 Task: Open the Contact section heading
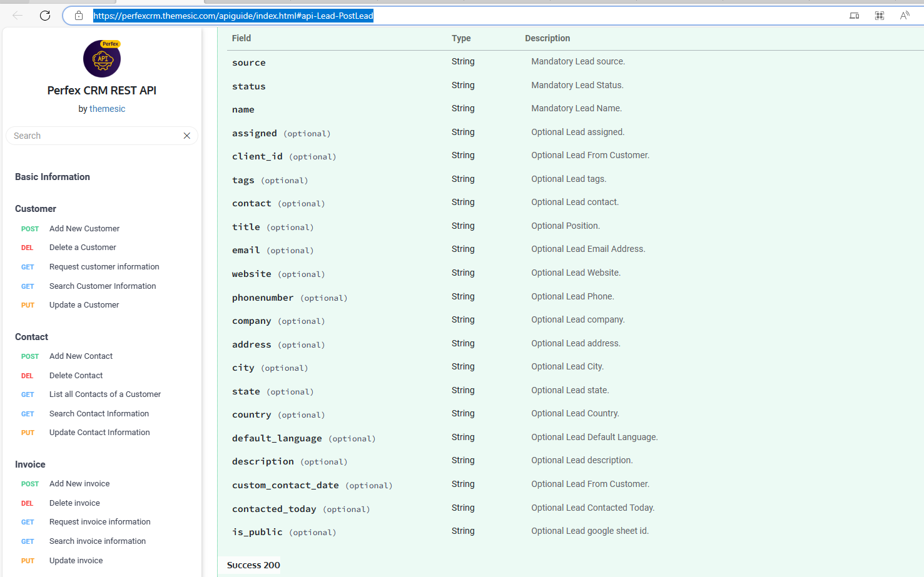tap(31, 337)
